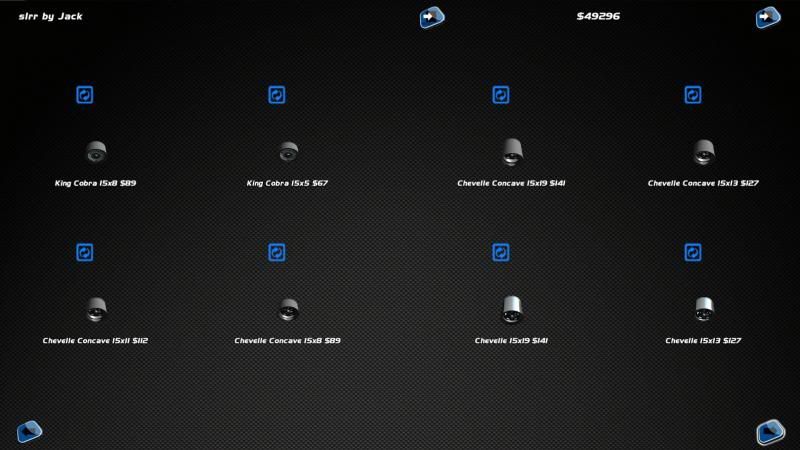Click the rotate icon above Chevelle 15x19
The height and width of the screenshot is (450, 800).
501,253
